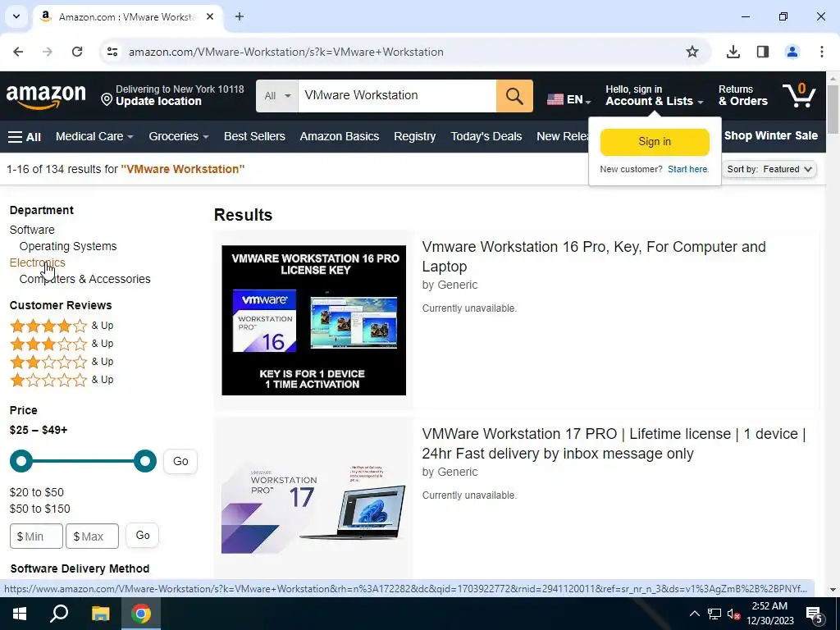The width and height of the screenshot is (840, 630).
Task: Close the Amazon tab
Action: coord(210,16)
